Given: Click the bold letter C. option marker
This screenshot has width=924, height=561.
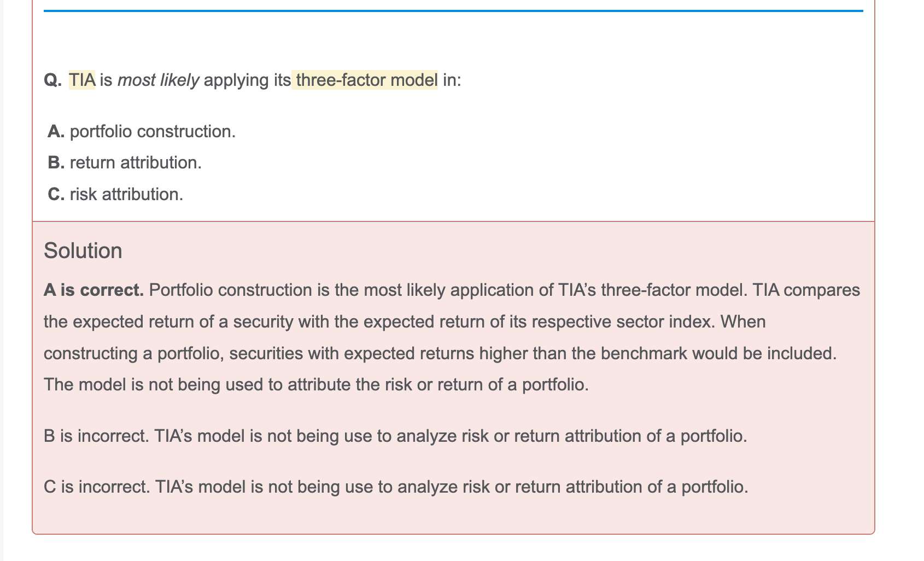Looking at the screenshot, I should (56, 195).
